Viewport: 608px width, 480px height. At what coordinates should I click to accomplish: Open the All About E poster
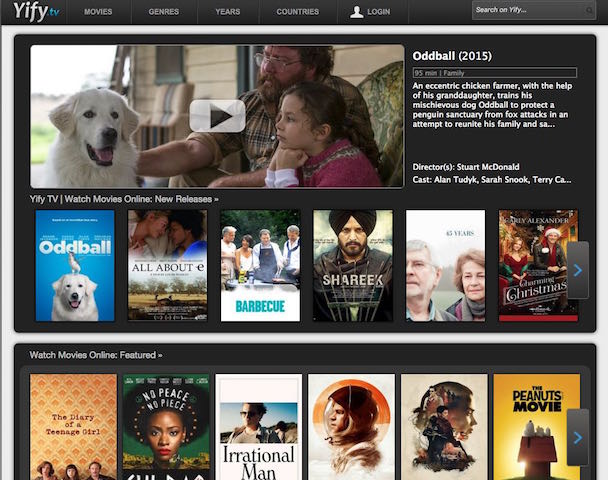[x=168, y=265]
